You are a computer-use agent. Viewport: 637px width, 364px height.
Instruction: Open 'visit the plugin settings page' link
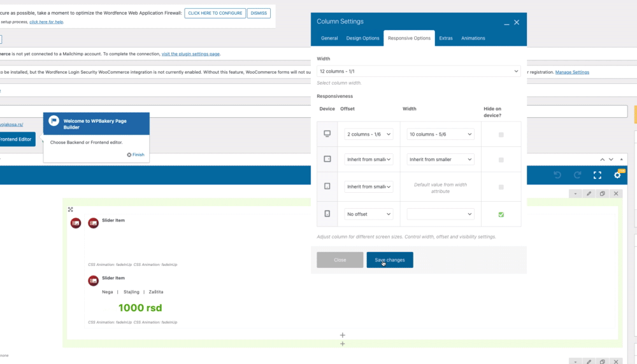(190, 53)
